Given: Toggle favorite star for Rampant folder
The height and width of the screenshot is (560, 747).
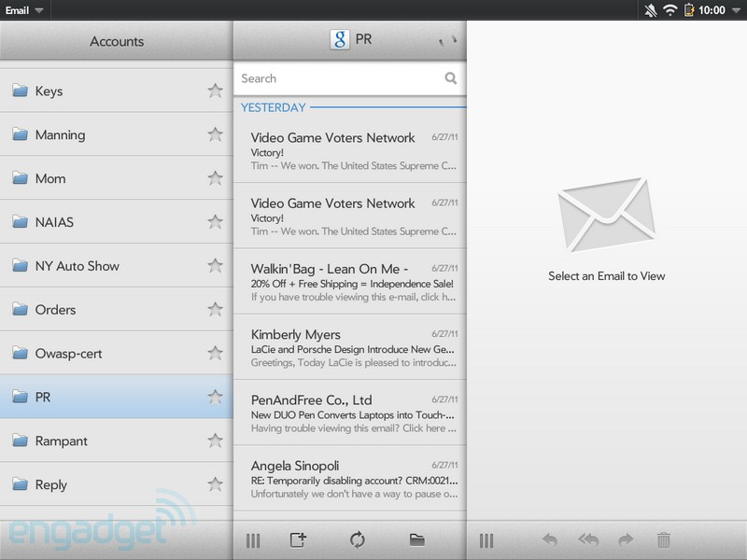Looking at the screenshot, I should (x=216, y=441).
